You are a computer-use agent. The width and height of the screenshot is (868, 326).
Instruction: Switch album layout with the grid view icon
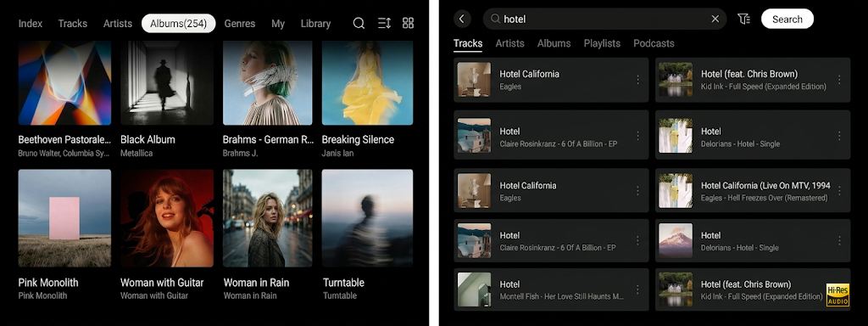pyautogui.click(x=408, y=23)
